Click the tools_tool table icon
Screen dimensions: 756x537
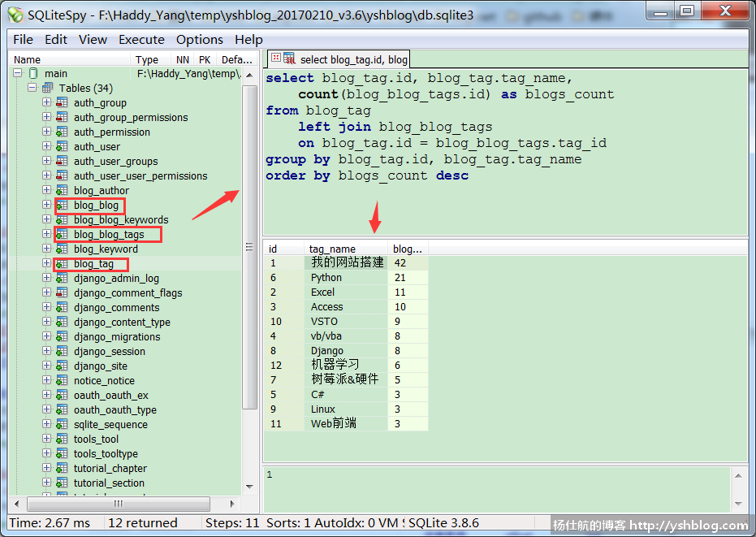point(62,439)
